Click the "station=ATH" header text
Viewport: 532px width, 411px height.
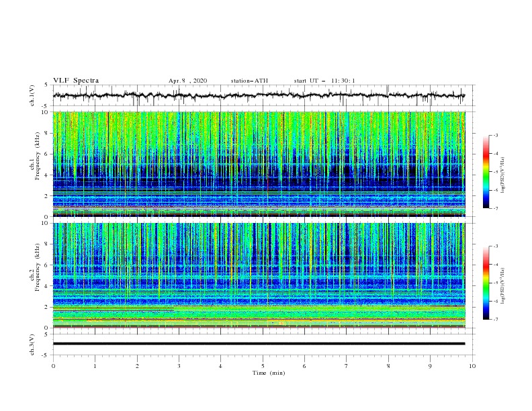(249, 81)
